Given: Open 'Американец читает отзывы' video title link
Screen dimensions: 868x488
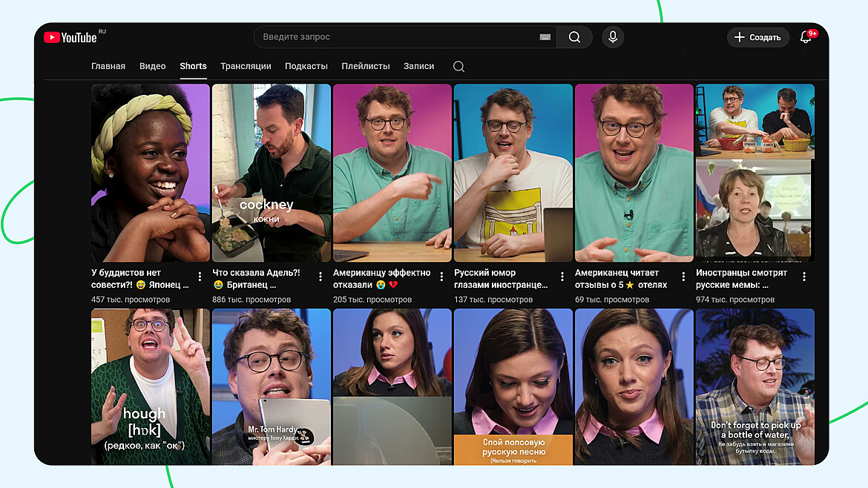Looking at the screenshot, I should [620, 279].
